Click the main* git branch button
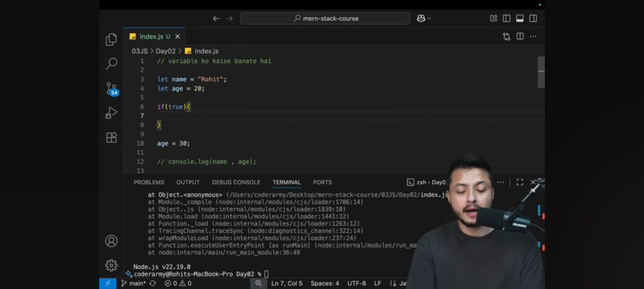The width and height of the screenshot is (644, 289). click(x=133, y=283)
